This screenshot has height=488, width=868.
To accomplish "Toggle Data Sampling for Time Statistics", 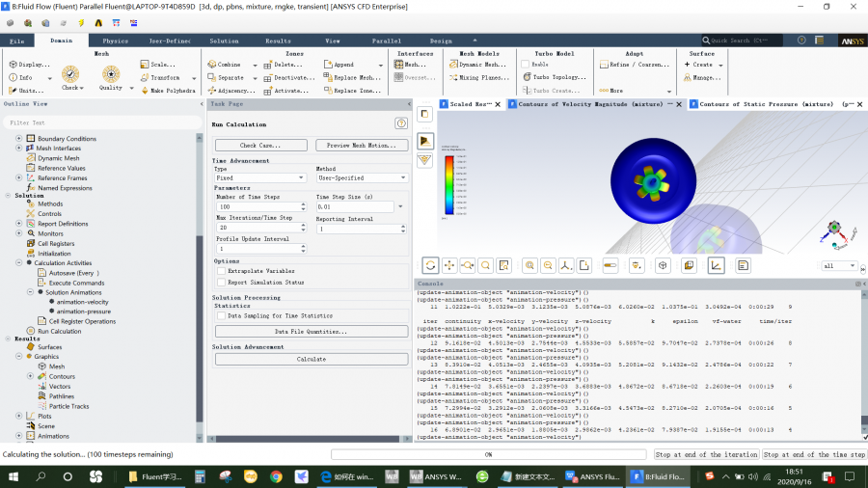I will pyautogui.click(x=221, y=315).
